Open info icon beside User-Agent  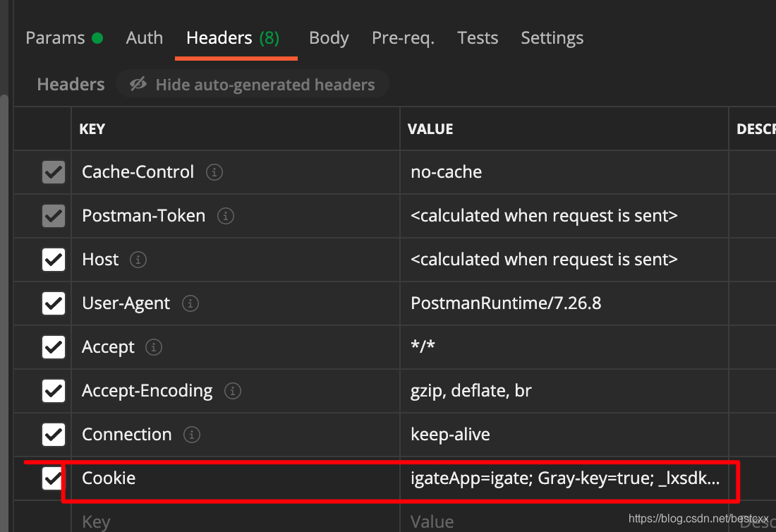pyautogui.click(x=190, y=303)
